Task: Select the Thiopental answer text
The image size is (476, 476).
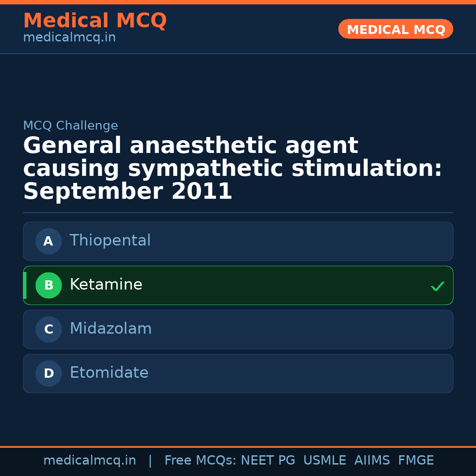Action: [x=110, y=241]
